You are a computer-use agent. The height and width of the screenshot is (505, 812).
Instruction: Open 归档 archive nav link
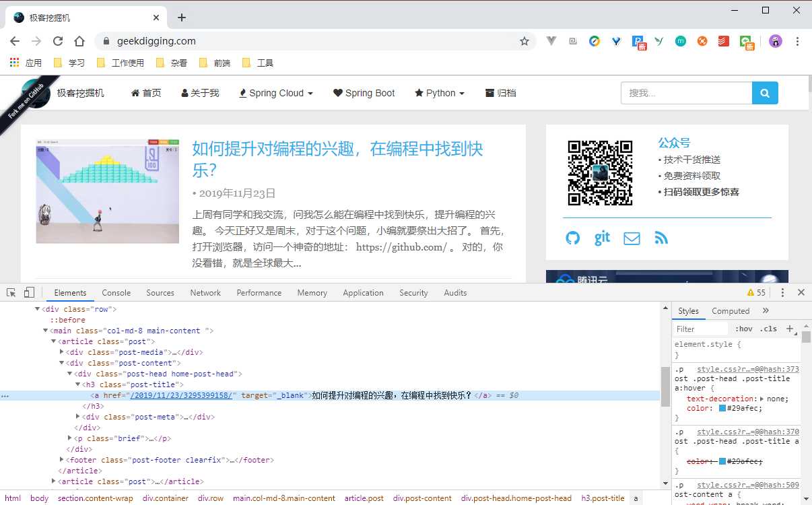click(500, 93)
